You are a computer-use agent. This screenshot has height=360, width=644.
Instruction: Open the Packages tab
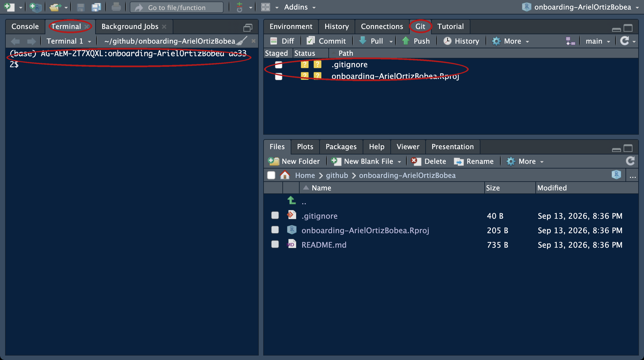pyautogui.click(x=341, y=147)
